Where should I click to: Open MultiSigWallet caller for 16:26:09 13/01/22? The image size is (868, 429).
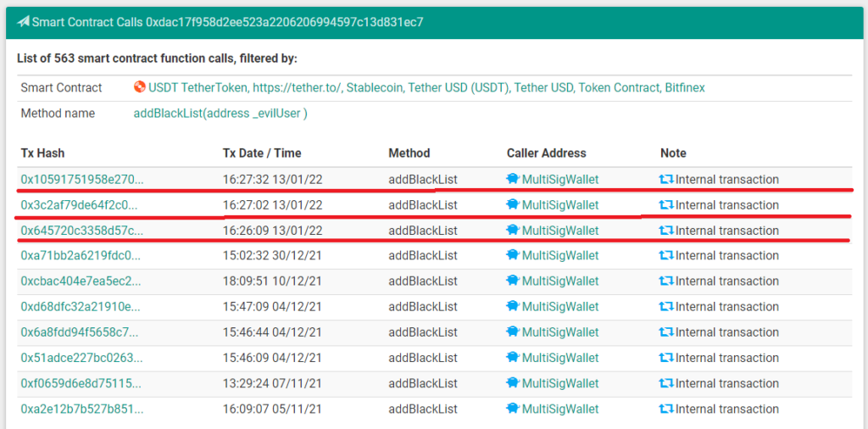pyautogui.click(x=560, y=231)
